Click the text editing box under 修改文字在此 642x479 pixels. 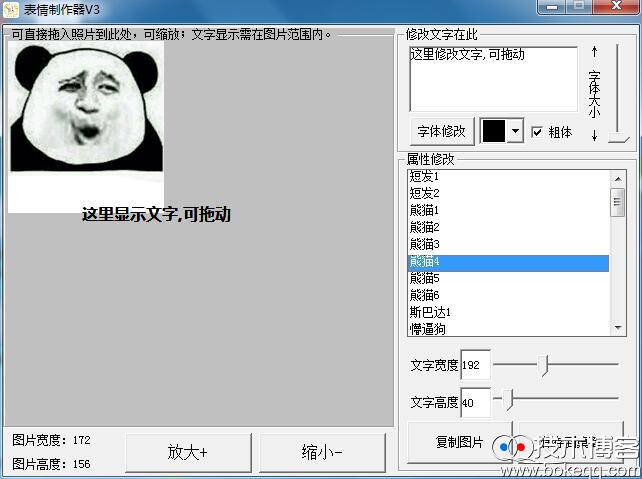tap(493, 78)
